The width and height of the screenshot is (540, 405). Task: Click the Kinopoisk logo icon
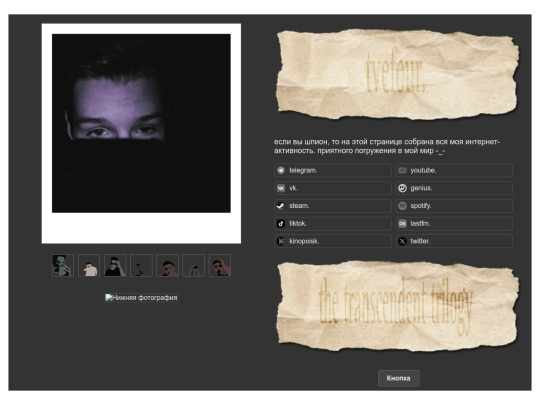(x=281, y=241)
